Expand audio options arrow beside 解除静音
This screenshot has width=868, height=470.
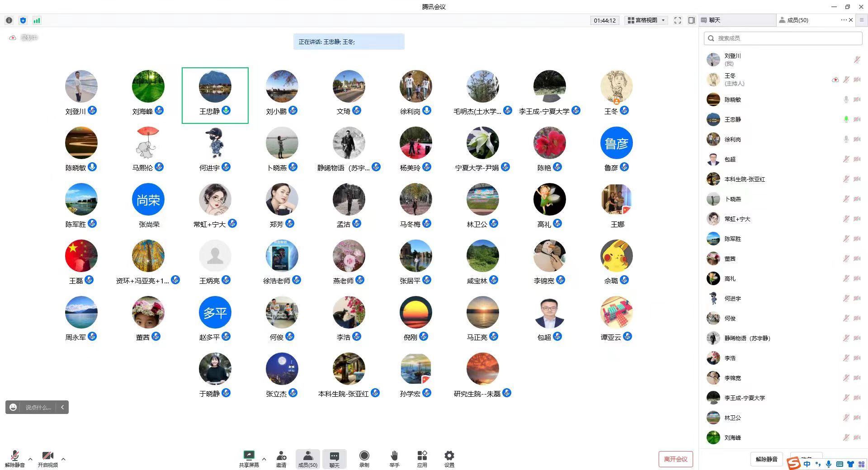coord(30,459)
